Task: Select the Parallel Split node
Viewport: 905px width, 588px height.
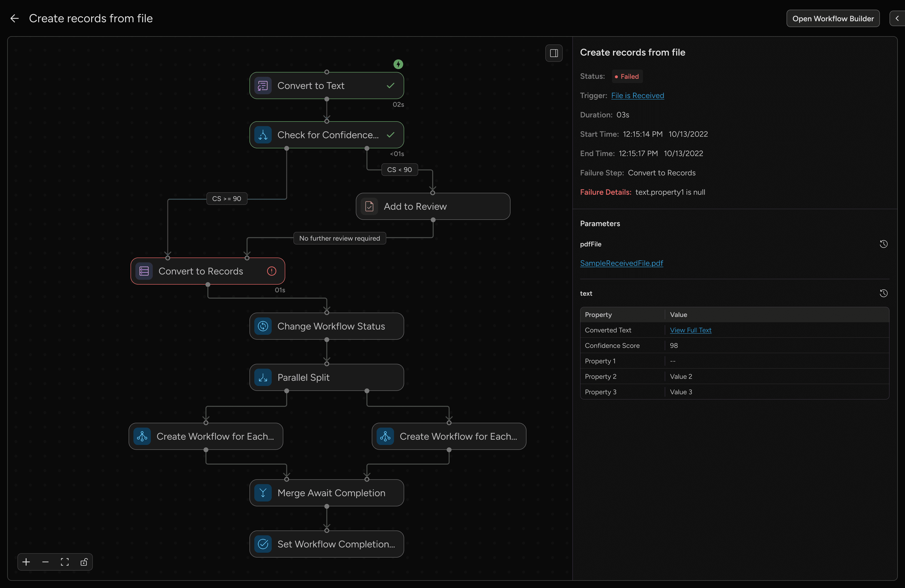Action: pos(326,377)
